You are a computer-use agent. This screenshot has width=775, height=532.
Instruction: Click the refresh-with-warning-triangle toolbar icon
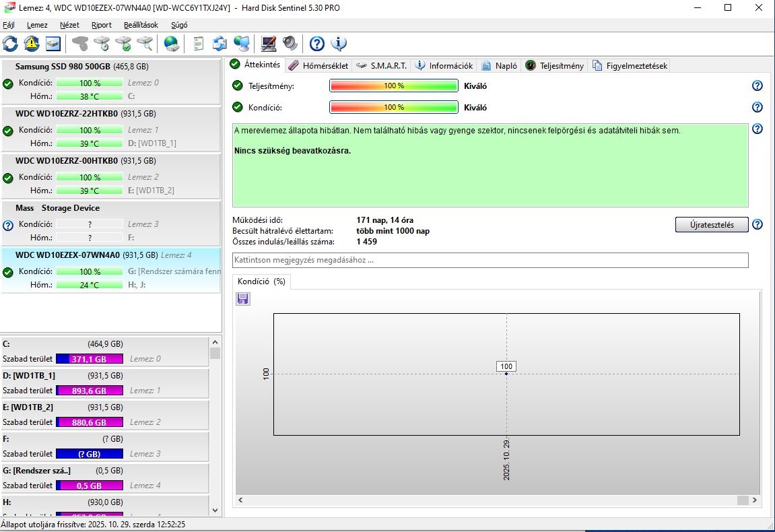[x=32, y=44]
